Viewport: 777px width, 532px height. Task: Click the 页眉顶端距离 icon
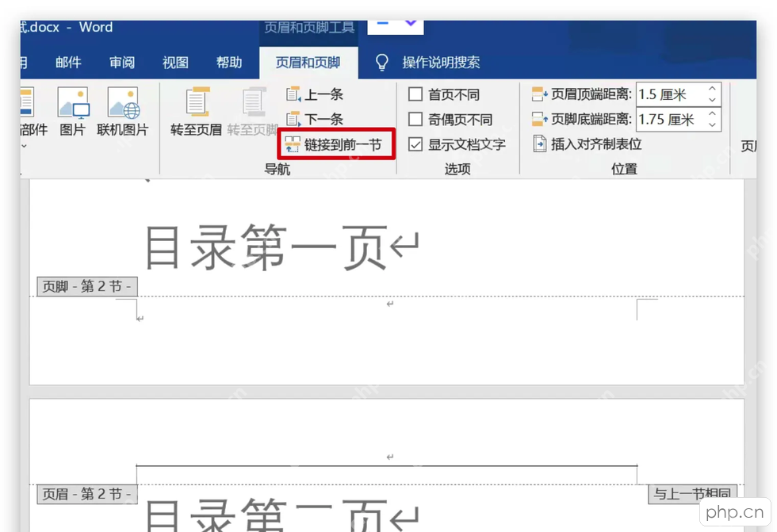(539, 94)
